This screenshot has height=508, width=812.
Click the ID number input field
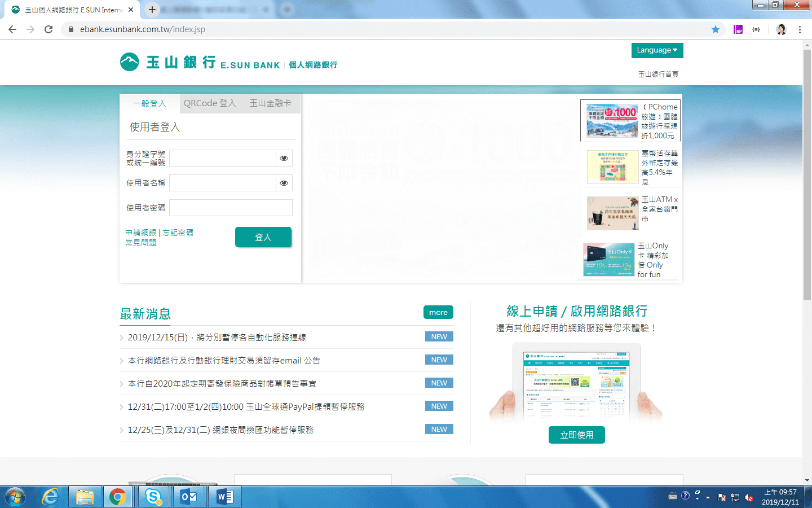(x=223, y=158)
